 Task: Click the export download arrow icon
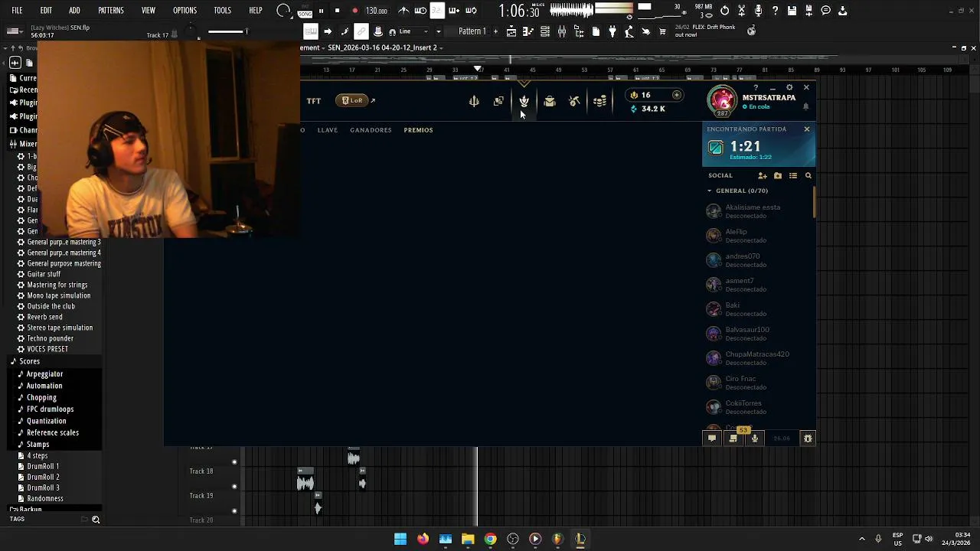pos(842,11)
